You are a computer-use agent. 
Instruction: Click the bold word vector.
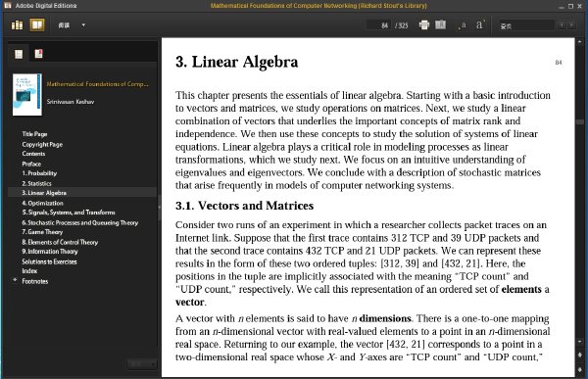190,303
